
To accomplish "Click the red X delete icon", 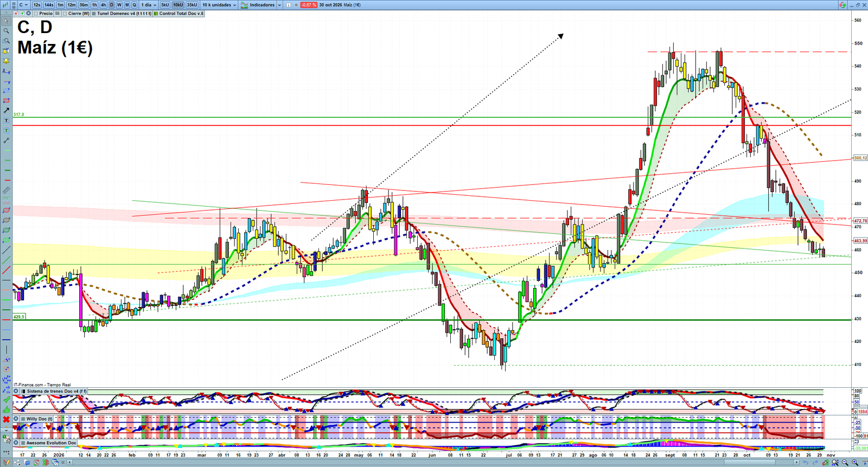I will 7,419.
